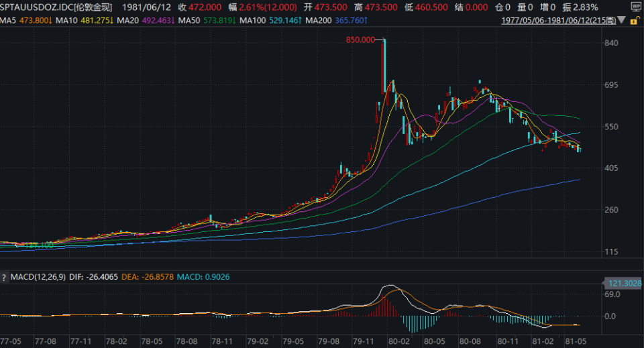Click the 69.0 MACD axis label

[x=612, y=294]
